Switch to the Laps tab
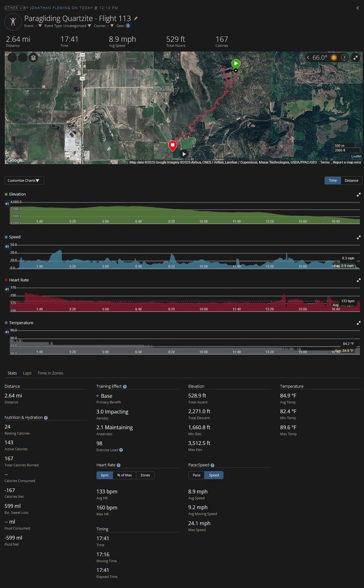364x588 pixels. pos(27,373)
